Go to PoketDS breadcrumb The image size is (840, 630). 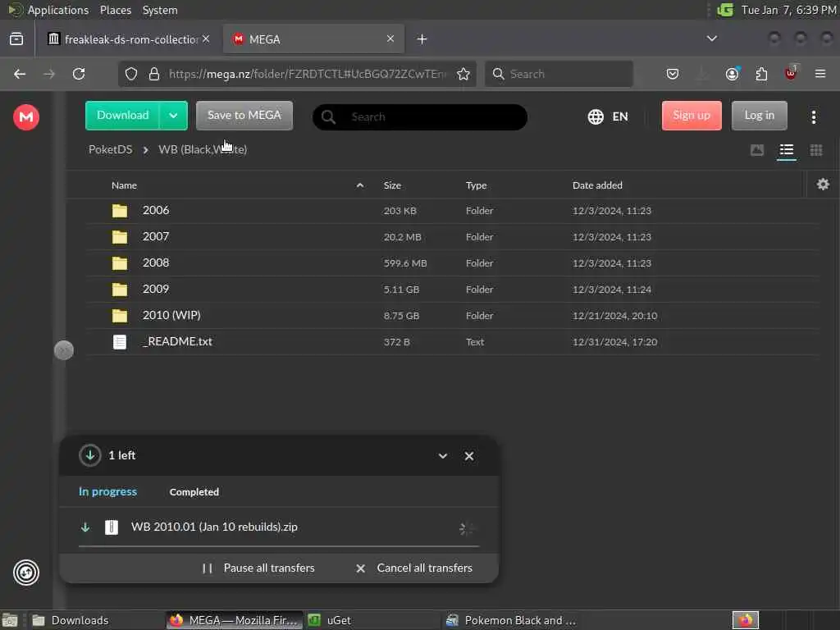pos(111,149)
